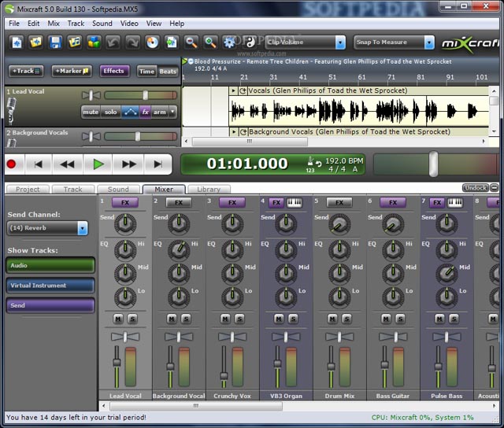Open the piano keyboard icon on Pulse Bass channel
The height and width of the screenshot is (428, 504).
pyautogui.click(x=455, y=203)
